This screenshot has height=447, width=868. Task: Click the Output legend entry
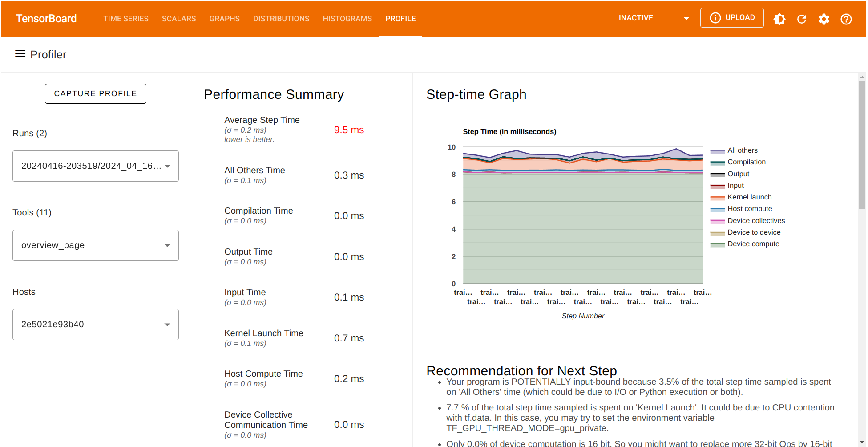(x=730, y=174)
